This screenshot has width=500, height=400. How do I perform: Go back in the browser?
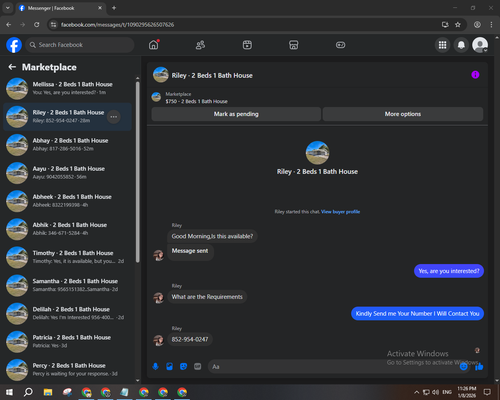9,25
